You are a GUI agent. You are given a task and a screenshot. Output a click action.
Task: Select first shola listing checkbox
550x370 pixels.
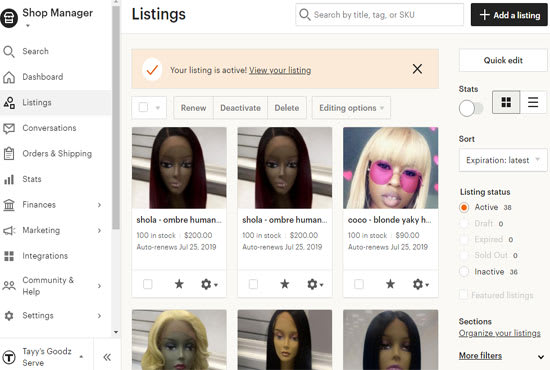148,284
